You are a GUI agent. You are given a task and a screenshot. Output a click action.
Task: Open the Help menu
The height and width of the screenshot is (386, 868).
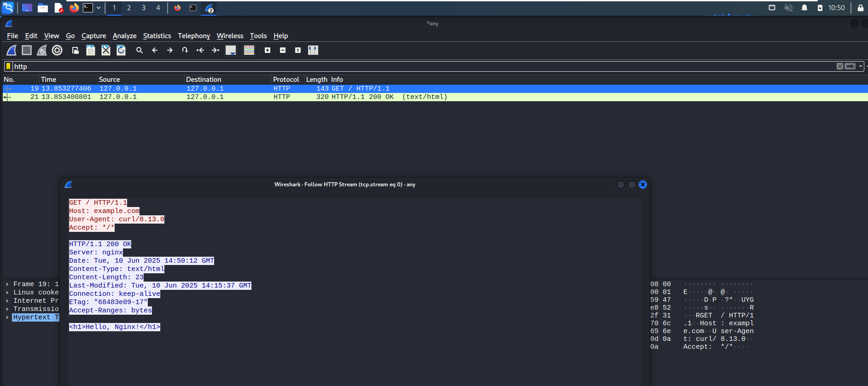tap(280, 36)
